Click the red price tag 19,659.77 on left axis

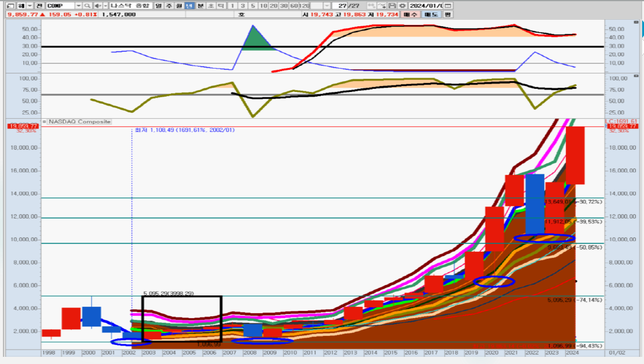(x=23, y=126)
